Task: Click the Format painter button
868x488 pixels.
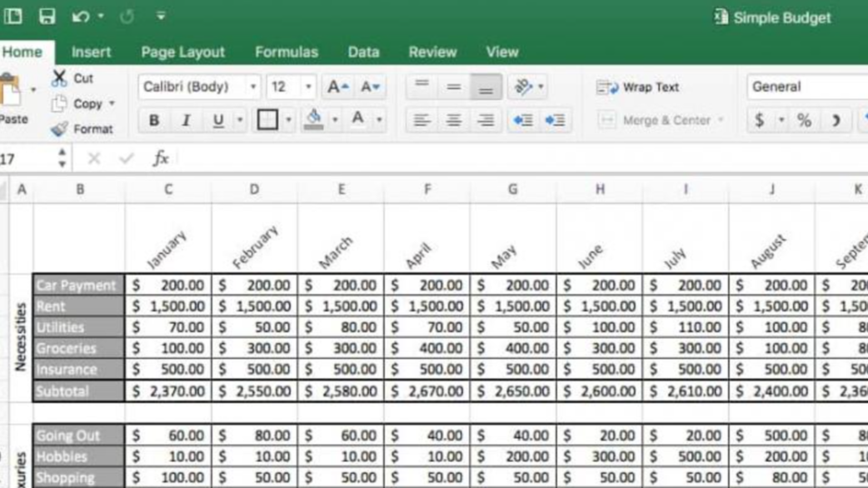Action: click(x=82, y=129)
